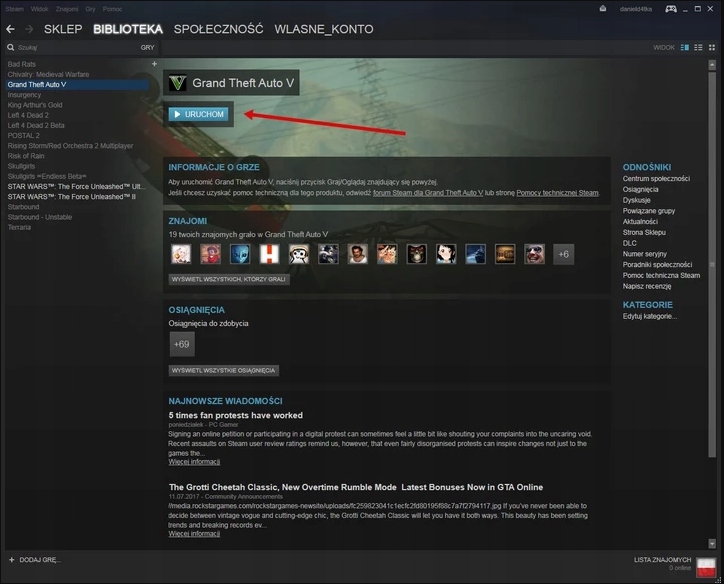This screenshot has height=584, width=724.
Task: Select Bad Rats in game list
Action: point(22,64)
